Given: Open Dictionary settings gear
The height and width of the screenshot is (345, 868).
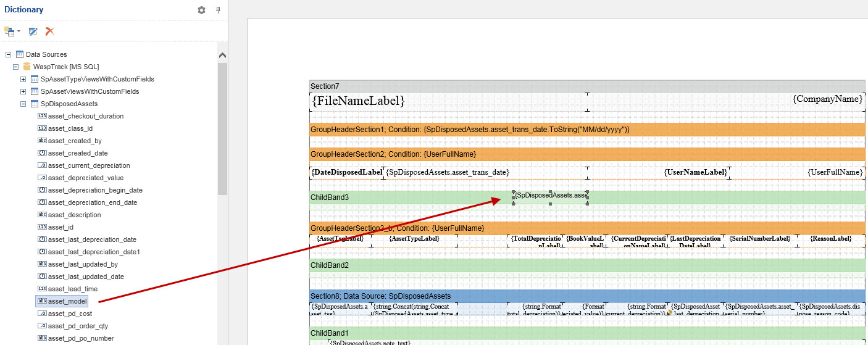Looking at the screenshot, I should pos(201,10).
